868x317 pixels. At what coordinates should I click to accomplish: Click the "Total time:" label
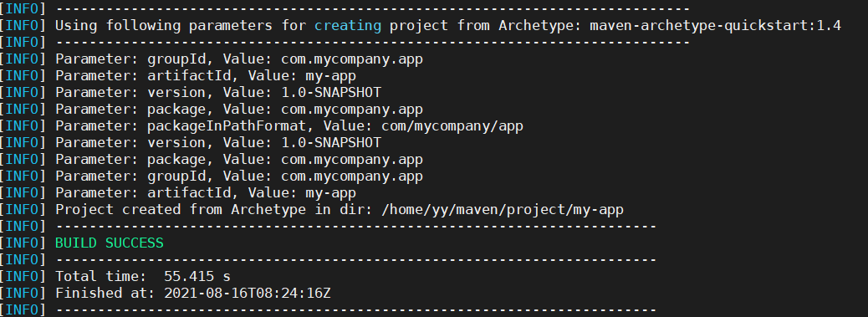click(101, 276)
